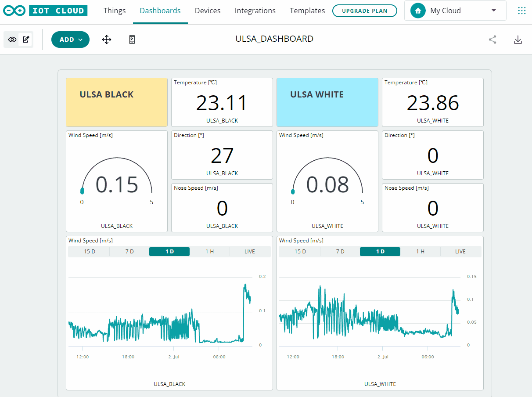Viewport: 532px width, 397px height.
Task: Select the widget arrange tool
Action: pyautogui.click(x=107, y=40)
